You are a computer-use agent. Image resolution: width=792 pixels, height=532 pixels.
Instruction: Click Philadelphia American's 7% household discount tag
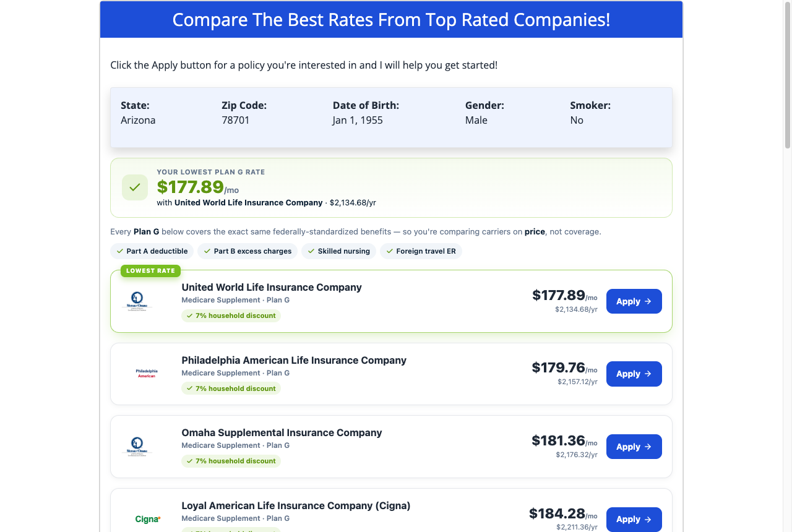[x=231, y=388]
